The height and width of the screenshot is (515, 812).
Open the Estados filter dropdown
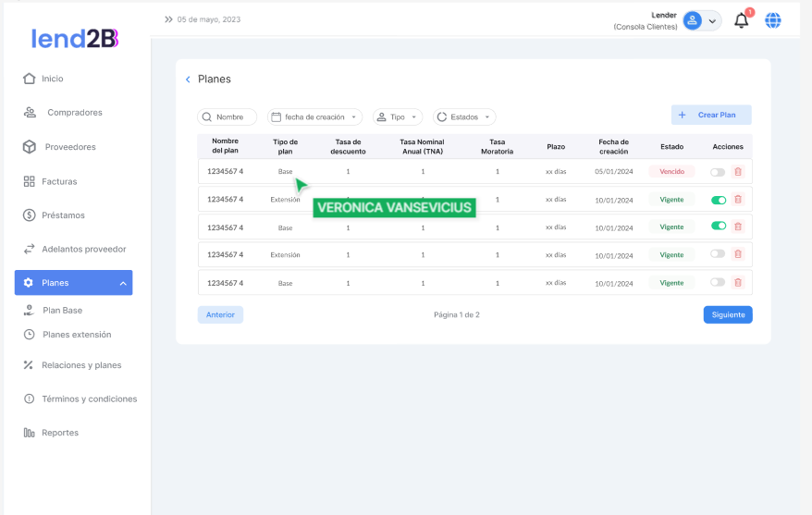[464, 117]
